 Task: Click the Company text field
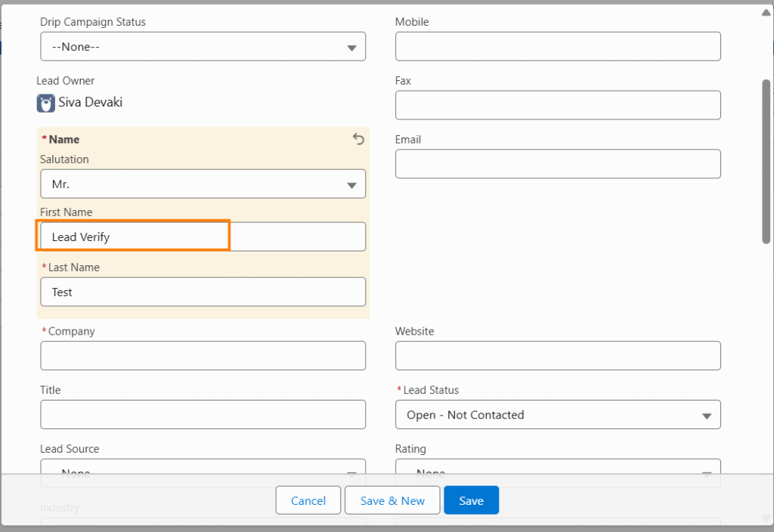(x=203, y=356)
